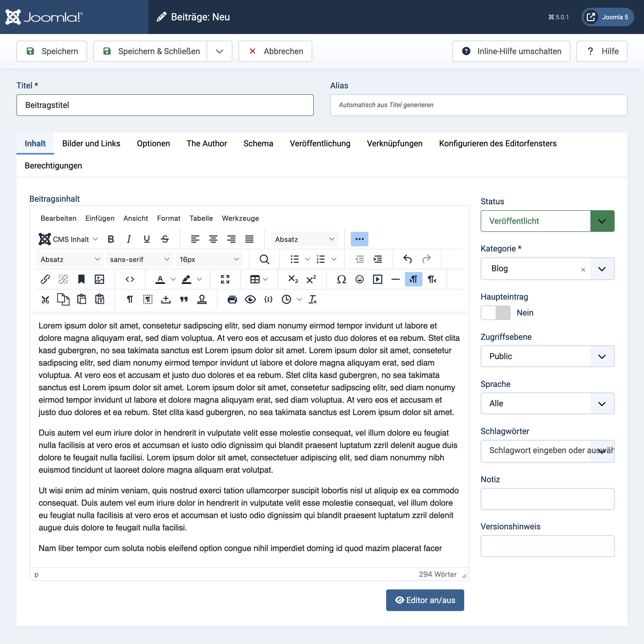Open Joomla 5 site preview link
The height and width of the screenshot is (644, 644).
point(607,17)
